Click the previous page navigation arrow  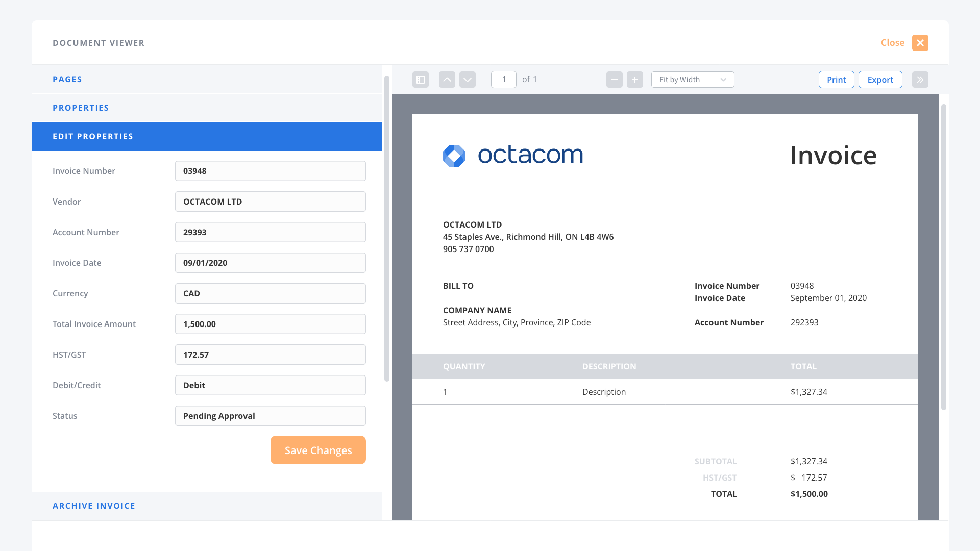pyautogui.click(x=446, y=80)
